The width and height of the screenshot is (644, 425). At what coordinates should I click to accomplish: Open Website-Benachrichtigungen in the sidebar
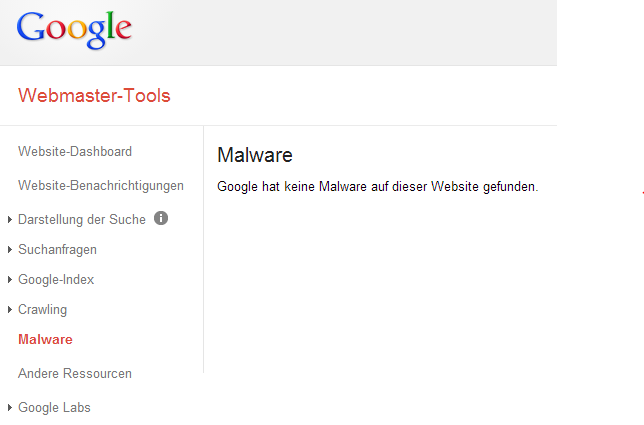[x=101, y=185]
